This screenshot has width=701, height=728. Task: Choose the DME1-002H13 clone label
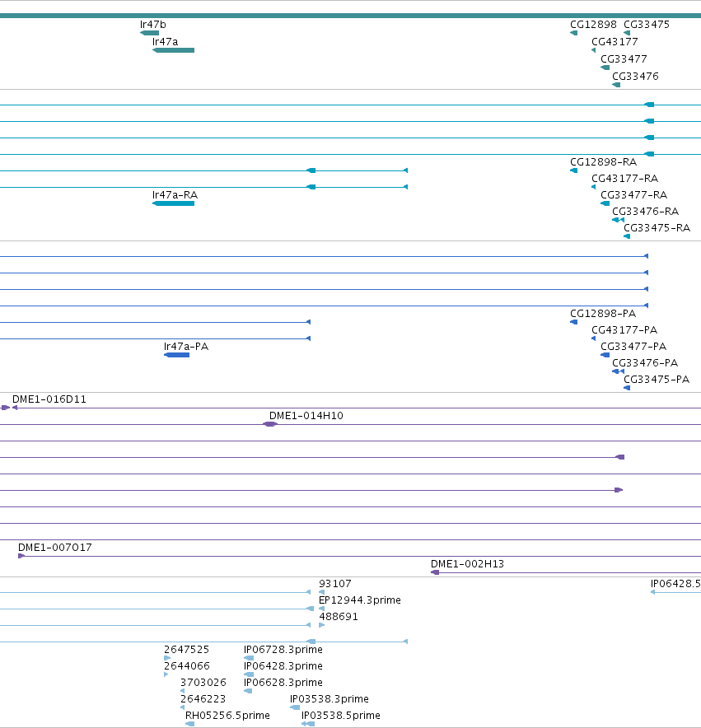tap(467, 564)
